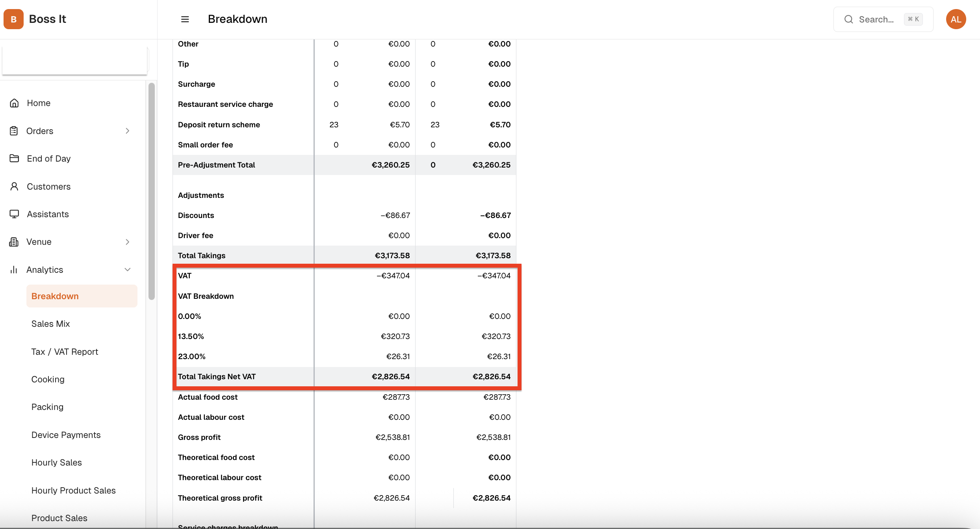Click the Venue building icon

[x=14, y=242]
